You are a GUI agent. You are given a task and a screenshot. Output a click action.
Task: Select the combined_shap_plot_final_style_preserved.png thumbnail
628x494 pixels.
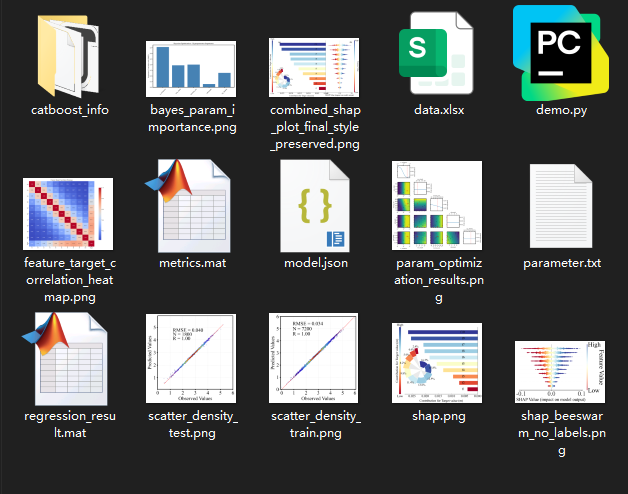314,67
